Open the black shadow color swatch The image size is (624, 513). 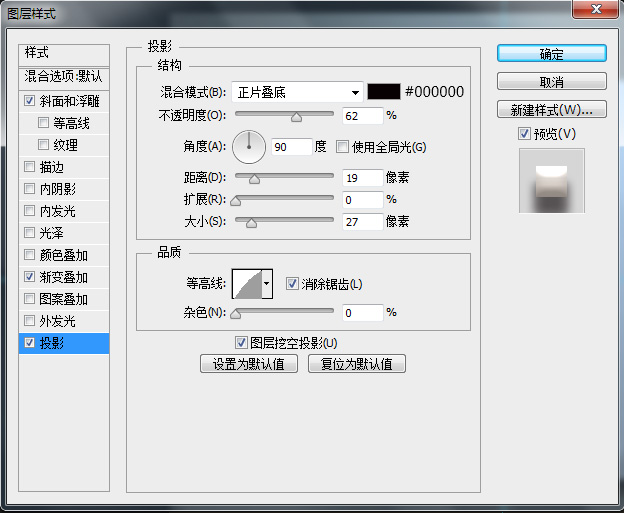click(x=384, y=92)
